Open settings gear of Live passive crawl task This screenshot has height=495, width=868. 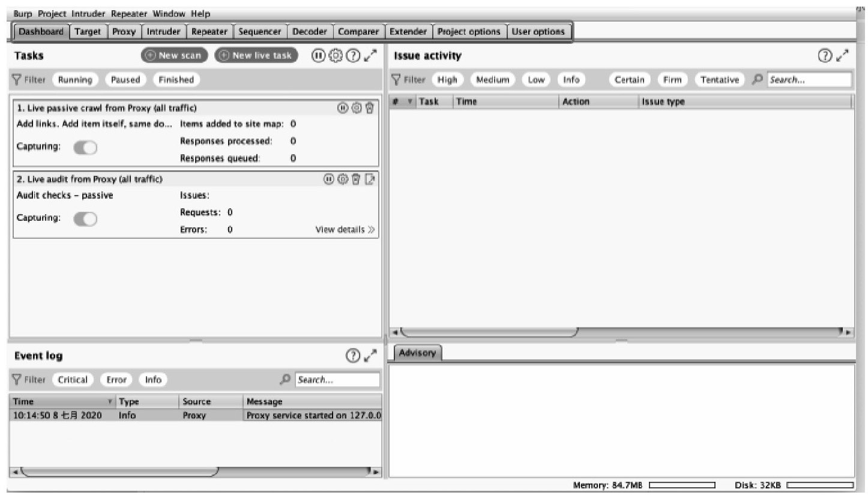tap(357, 108)
